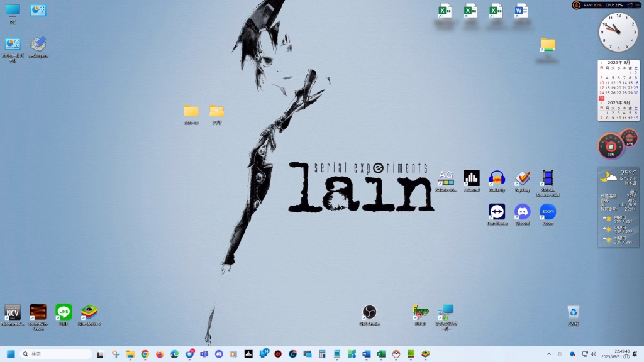Select the OBS Studio desktop icon
Viewport: 644px width, 362px height.
point(369,315)
